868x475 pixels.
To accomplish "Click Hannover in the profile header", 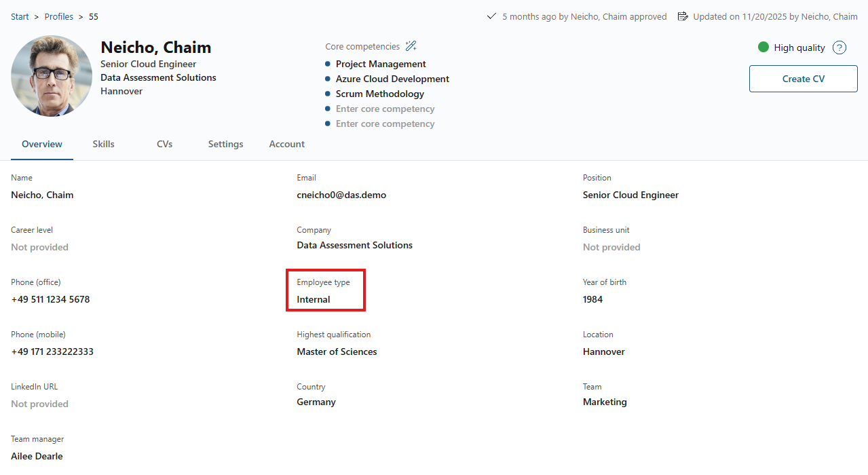I will [121, 91].
